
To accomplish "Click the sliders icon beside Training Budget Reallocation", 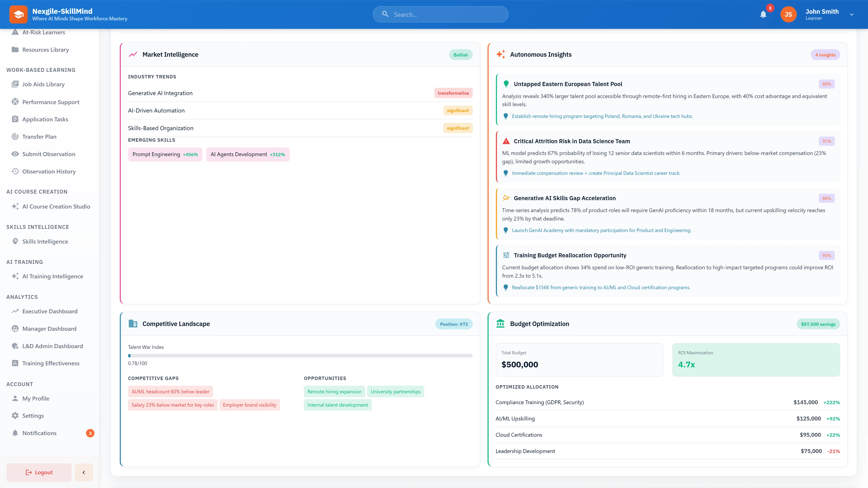I will pos(506,255).
